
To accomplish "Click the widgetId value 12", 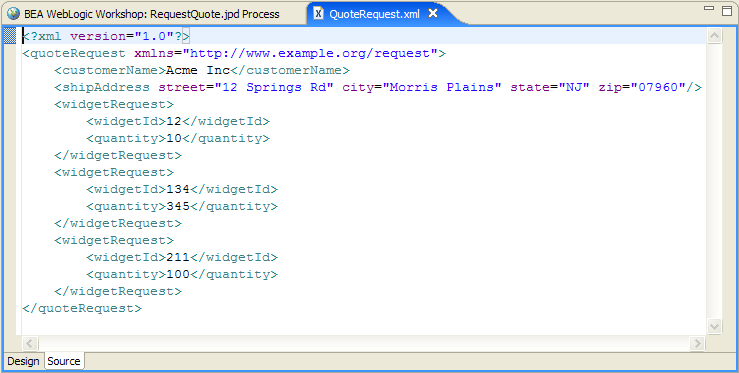I will pos(174,121).
